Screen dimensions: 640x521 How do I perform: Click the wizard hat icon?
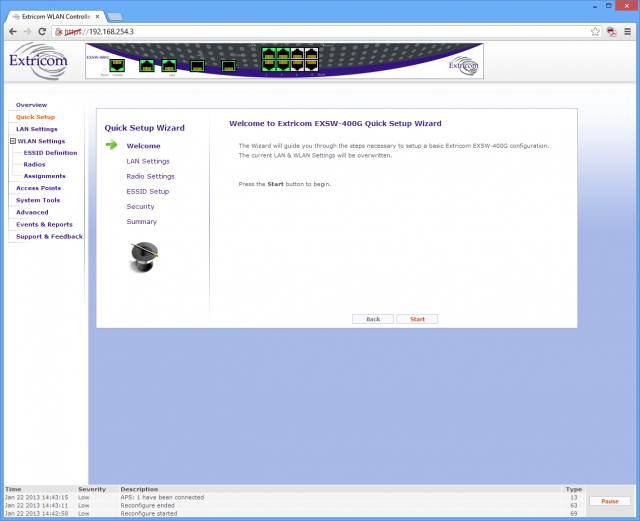coord(144,257)
